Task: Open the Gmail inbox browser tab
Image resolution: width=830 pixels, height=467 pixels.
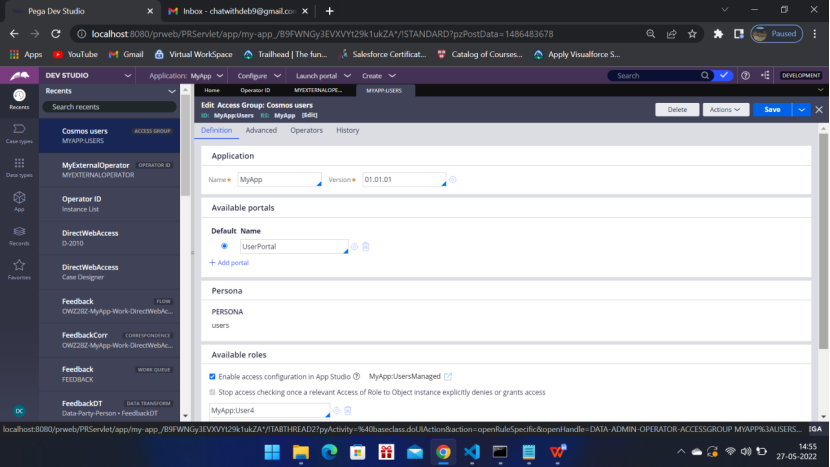Action: 239,11
